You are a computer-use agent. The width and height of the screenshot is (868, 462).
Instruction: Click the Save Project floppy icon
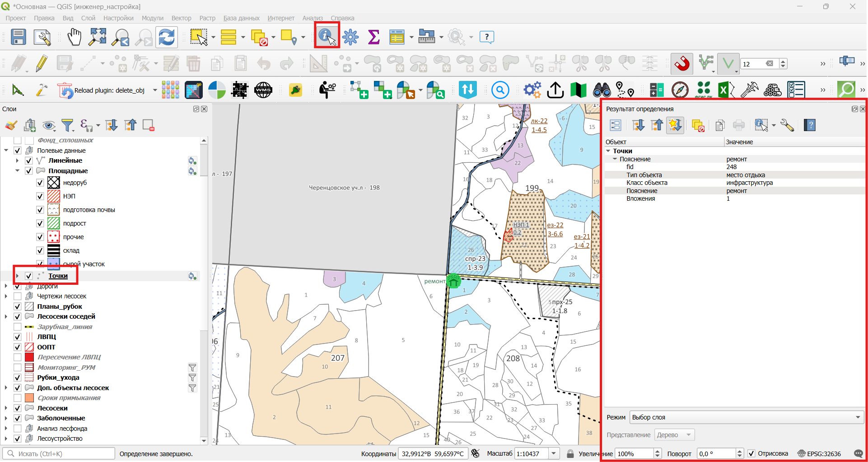pyautogui.click(x=18, y=37)
